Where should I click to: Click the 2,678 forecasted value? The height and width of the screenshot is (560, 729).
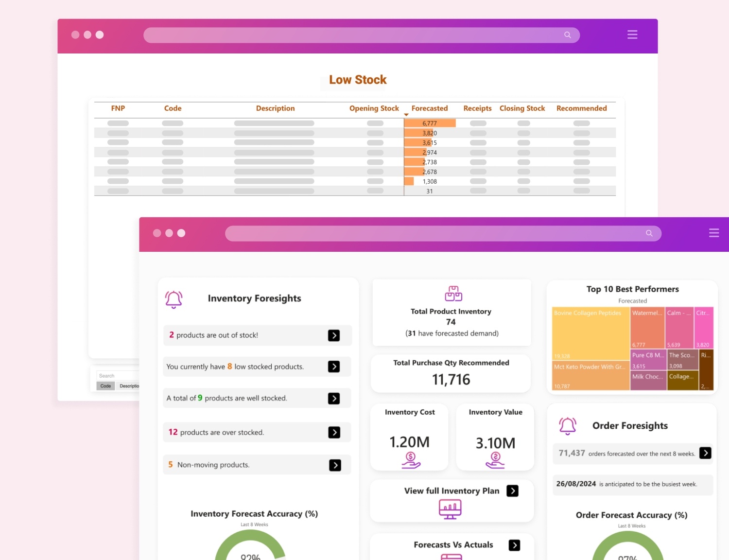click(430, 172)
